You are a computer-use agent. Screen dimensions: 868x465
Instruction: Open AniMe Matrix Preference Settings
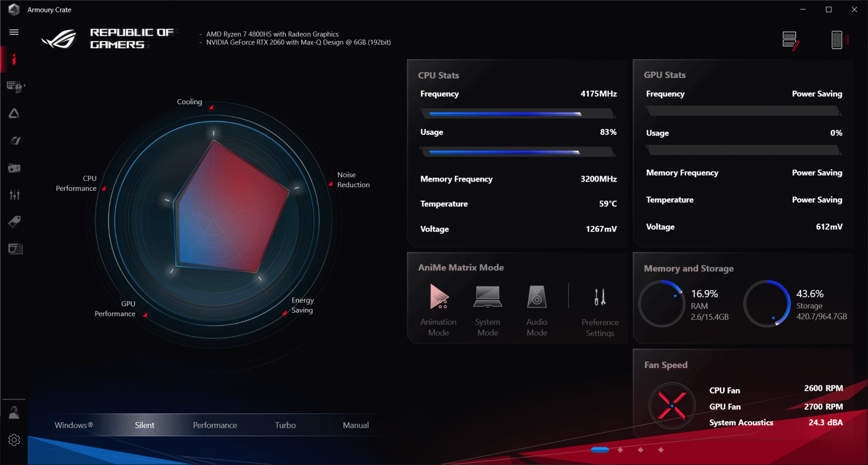(600, 312)
